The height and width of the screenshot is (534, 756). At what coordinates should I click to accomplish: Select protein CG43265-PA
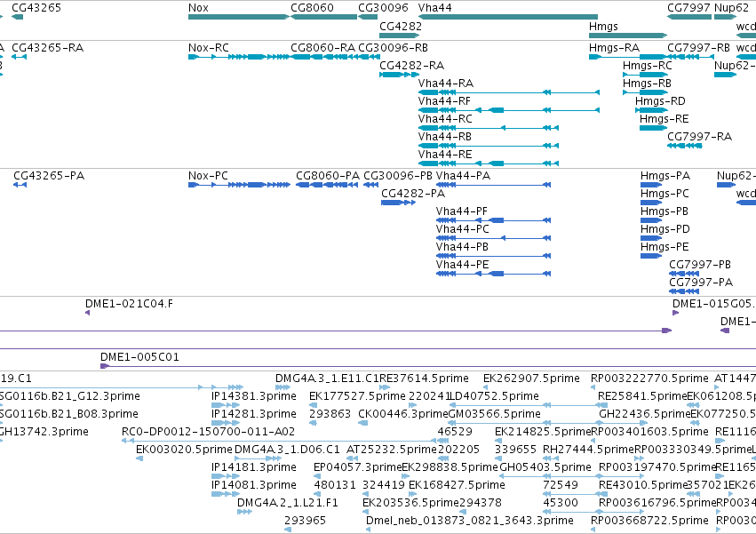20,185
